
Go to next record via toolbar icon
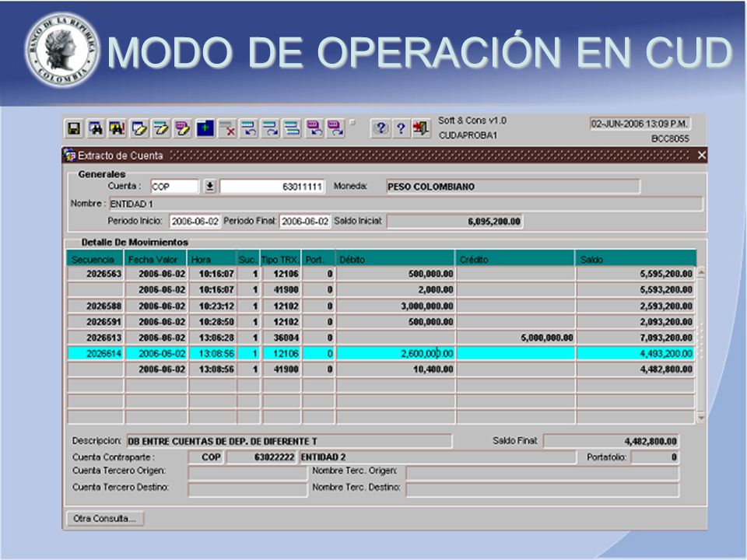271,128
